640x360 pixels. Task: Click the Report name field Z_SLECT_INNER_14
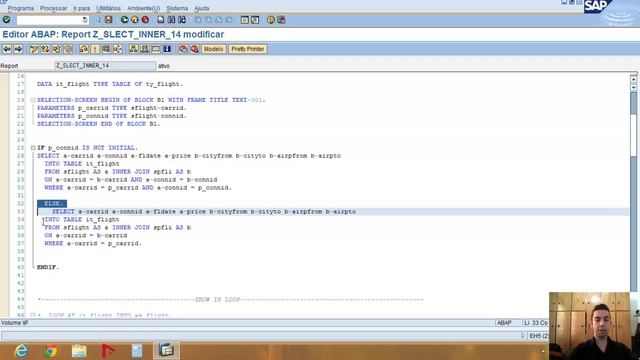click(105, 65)
